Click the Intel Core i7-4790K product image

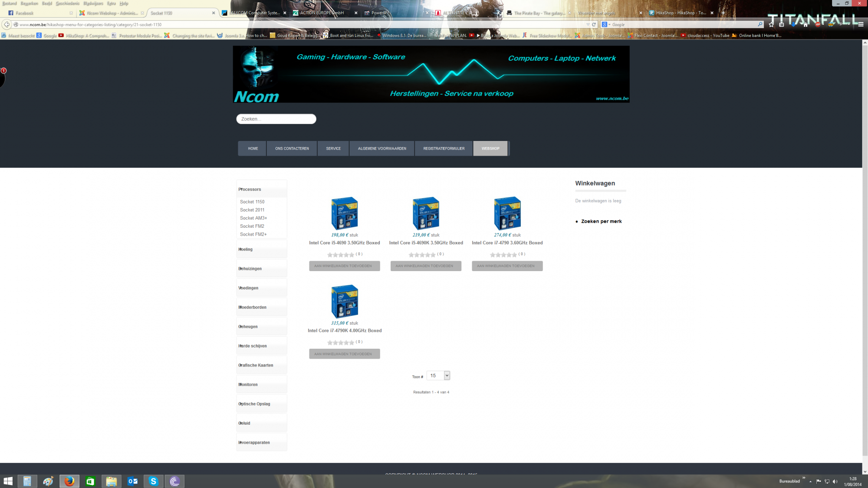345,301
